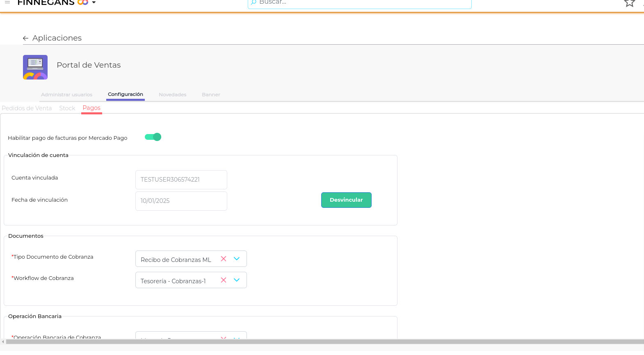Click the Tesorería - Cobranzas-1 value
This screenshot has width=644, height=355.
click(173, 281)
